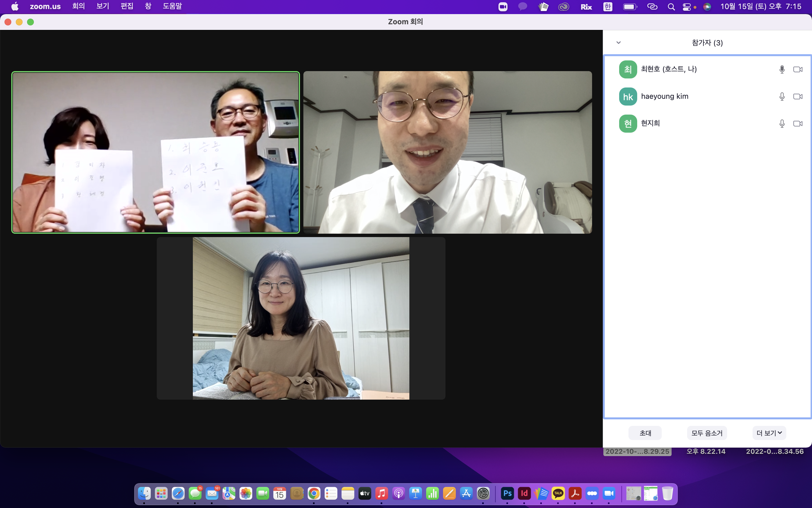Open Launchpad from the dock
The width and height of the screenshot is (812, 508).
[161, 493]
